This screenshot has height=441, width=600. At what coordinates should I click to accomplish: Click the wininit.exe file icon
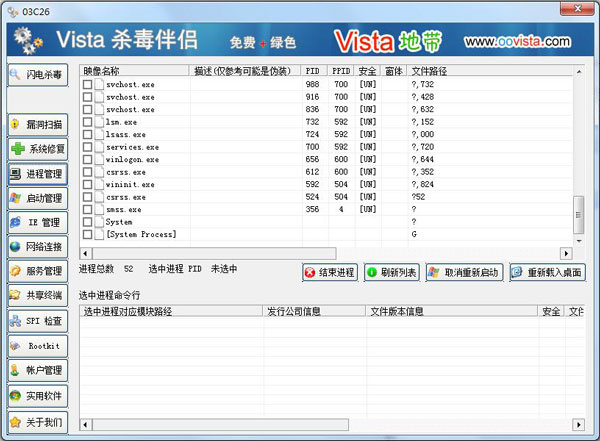point(99,185)
